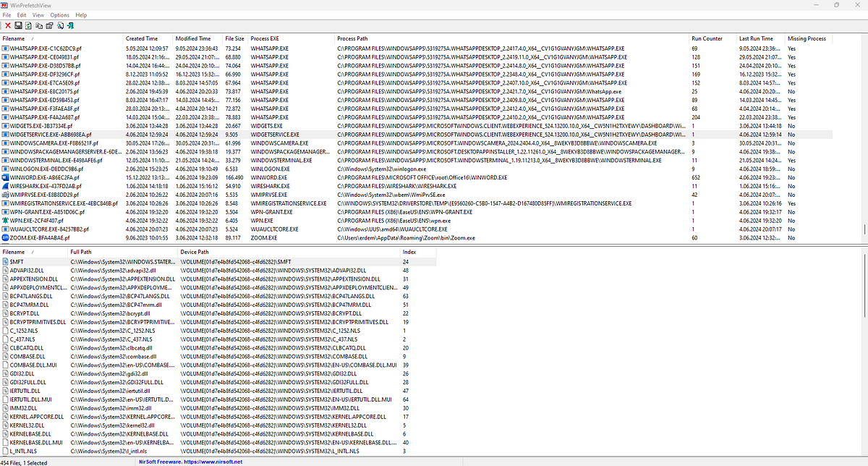This screenshot has height=466, width=868.
Task: Click the file icon beside KERNEL32.DLL
Action: click(x=6, y=426)
